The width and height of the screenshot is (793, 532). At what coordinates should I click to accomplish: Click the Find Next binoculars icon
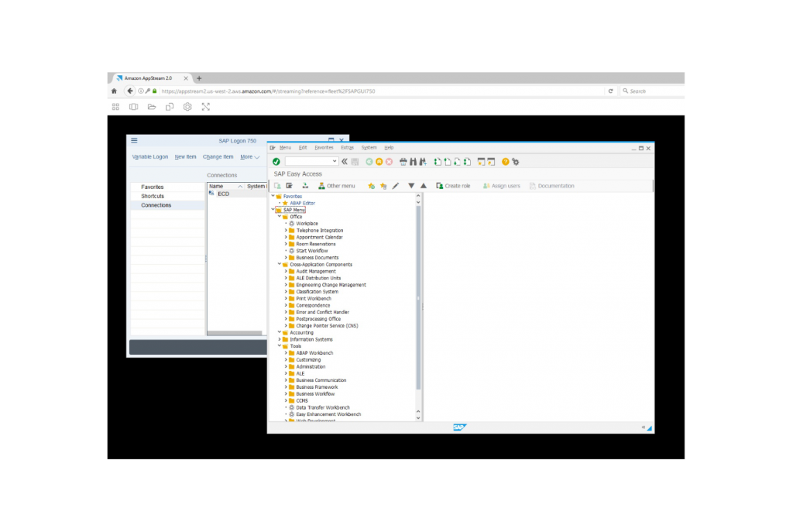click(x=423, y=162)
